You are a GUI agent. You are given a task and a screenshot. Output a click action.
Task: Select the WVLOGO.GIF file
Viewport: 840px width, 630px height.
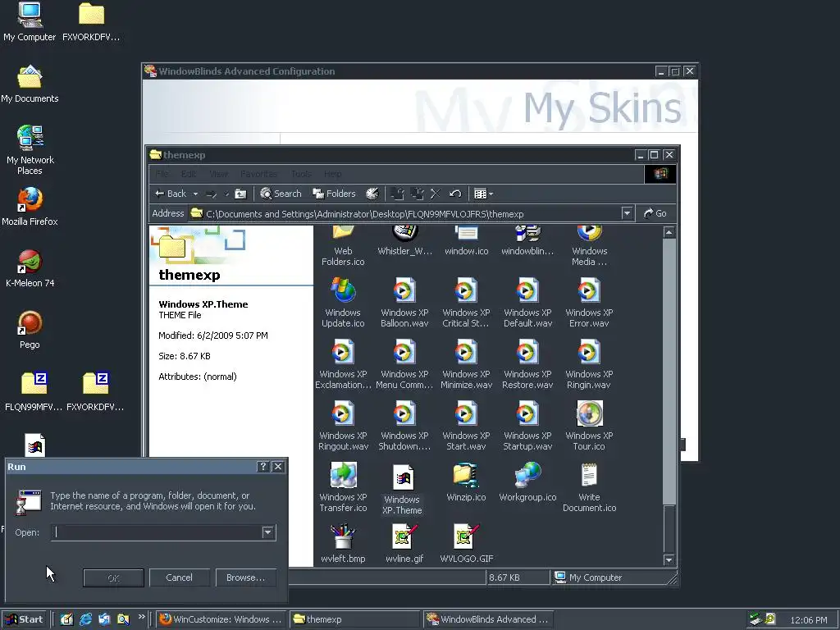pyautogui.click(x=466, y=543)
